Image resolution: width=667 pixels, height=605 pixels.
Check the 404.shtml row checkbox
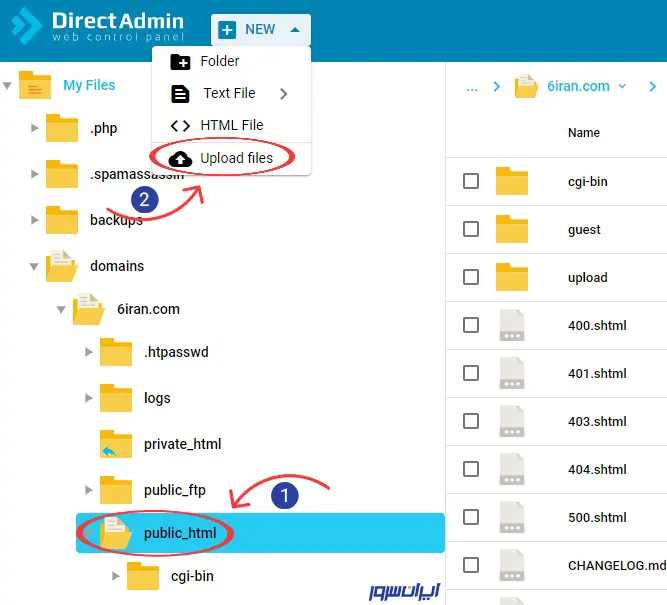pyautogui.click(x=471, y=469)
